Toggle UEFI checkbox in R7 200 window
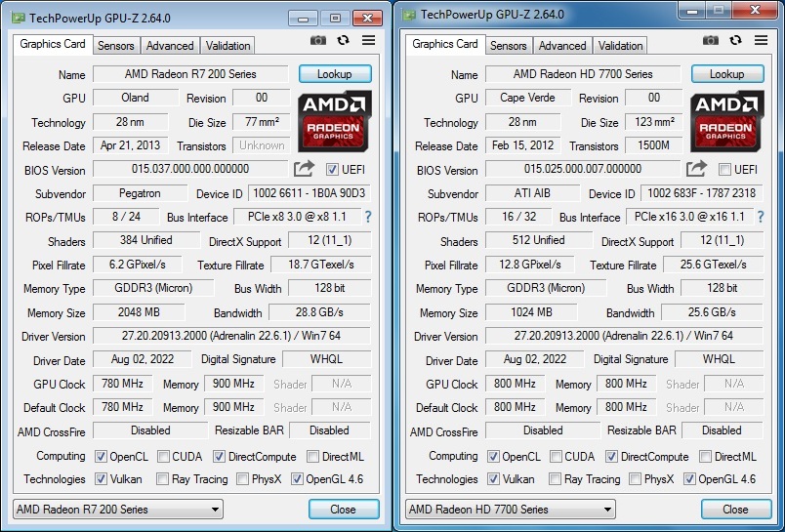This screenshot has width=785, height=532. point(332,169)
